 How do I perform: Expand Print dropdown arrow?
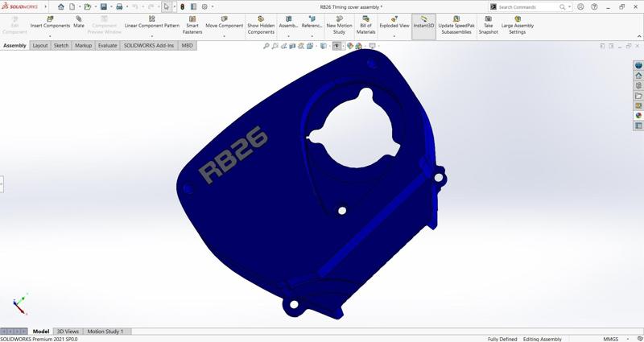click(126, 7)
